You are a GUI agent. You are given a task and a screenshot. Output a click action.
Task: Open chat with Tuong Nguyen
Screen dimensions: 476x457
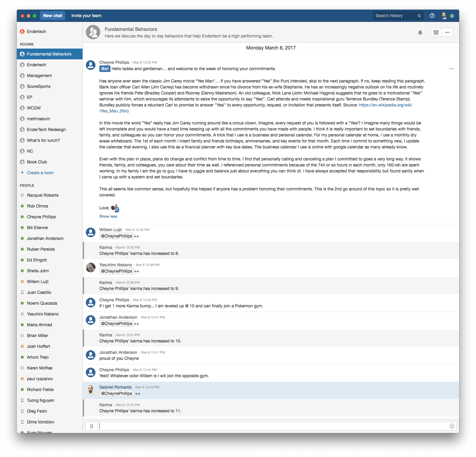(x=50, y=400)
